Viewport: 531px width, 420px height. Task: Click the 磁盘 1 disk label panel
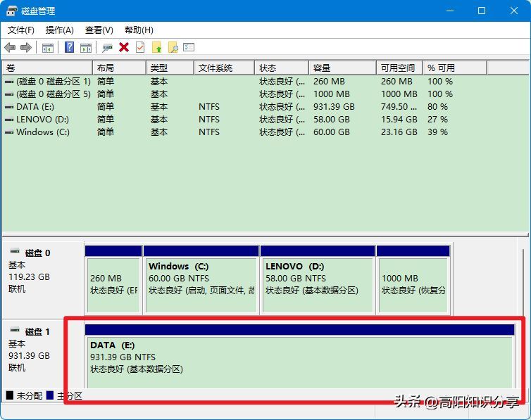(43, 355)
